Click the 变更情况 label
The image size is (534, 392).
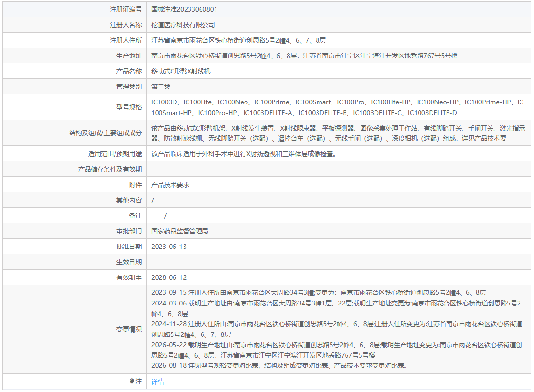(129, 329)
